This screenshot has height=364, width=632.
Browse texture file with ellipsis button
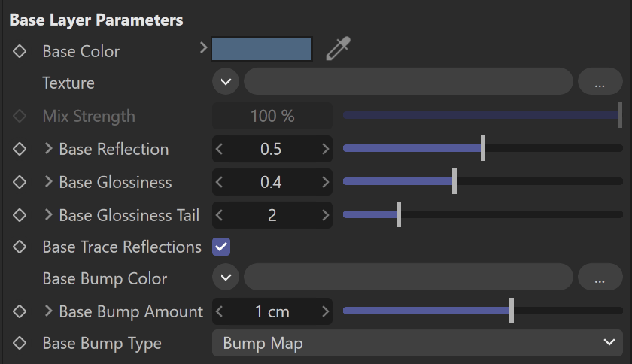[600, 82]
